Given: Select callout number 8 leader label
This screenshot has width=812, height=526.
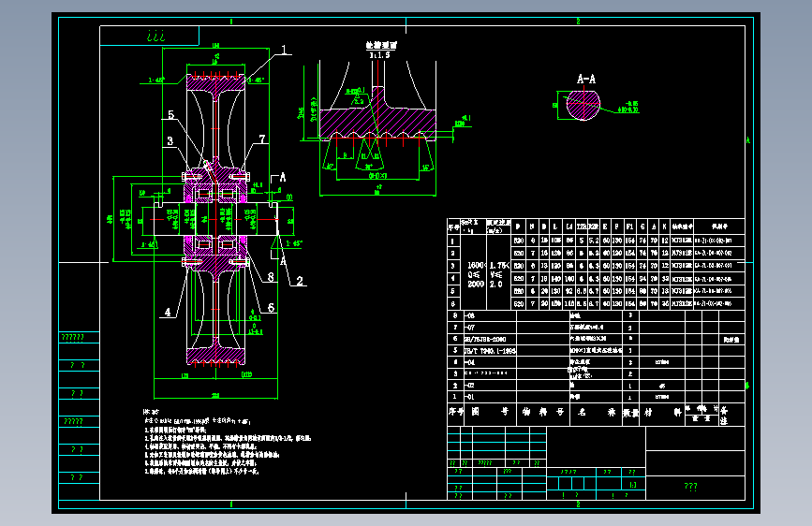Looking at the screenshot, I should click(271, 277).
